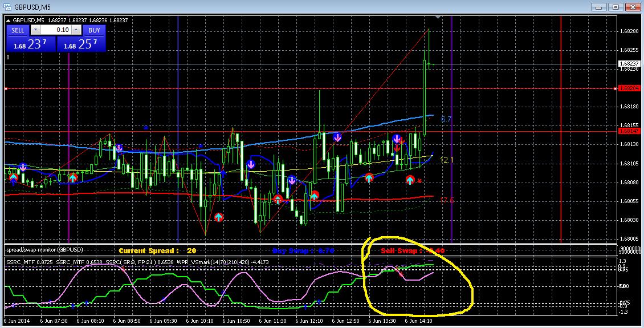Click the chart window icon in title bar

pyautogui.click(x=7, y=7)
